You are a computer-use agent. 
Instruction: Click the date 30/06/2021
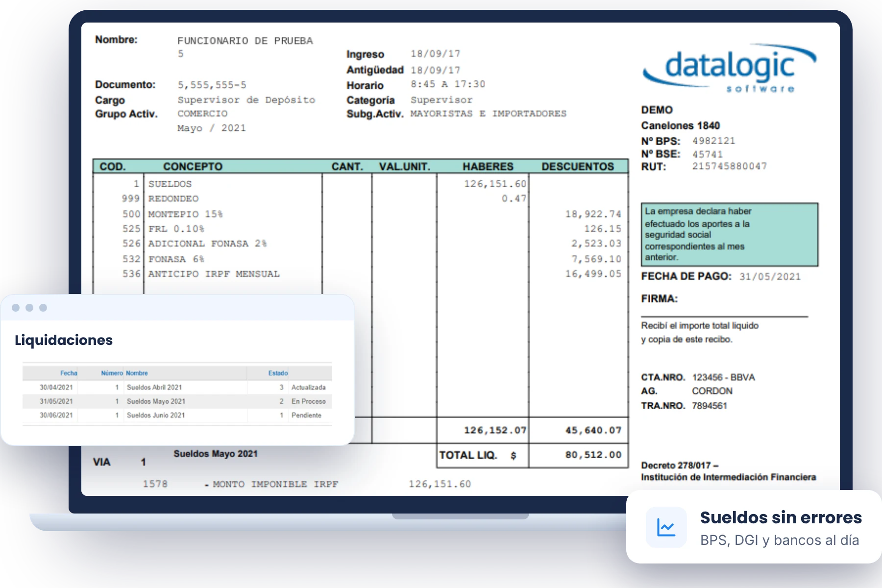coord(56,415)
